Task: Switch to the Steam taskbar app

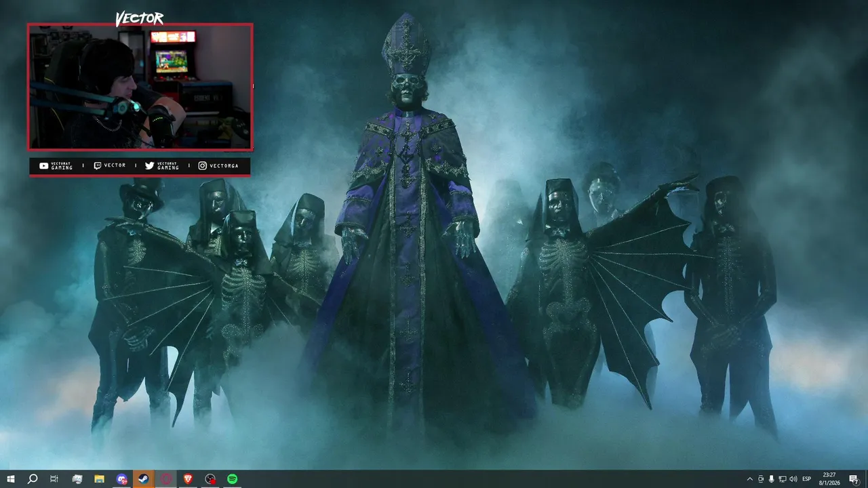Action: [144, 479]
